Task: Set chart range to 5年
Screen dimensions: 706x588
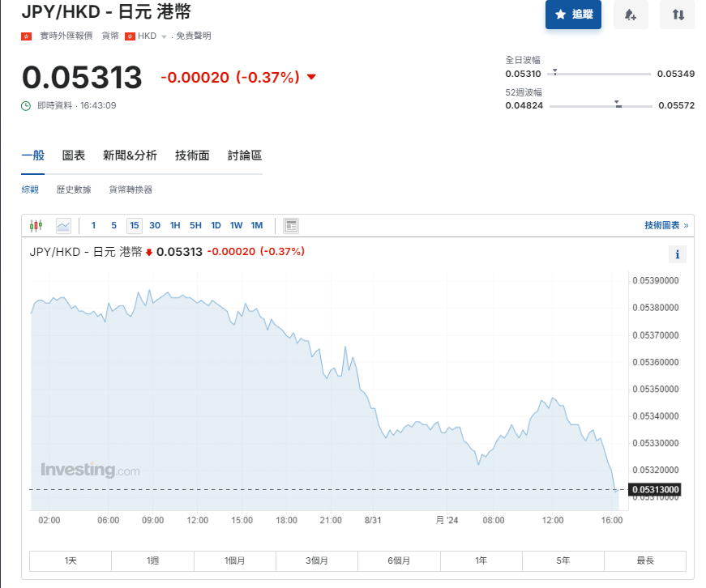Action: (x=563, y=560)
